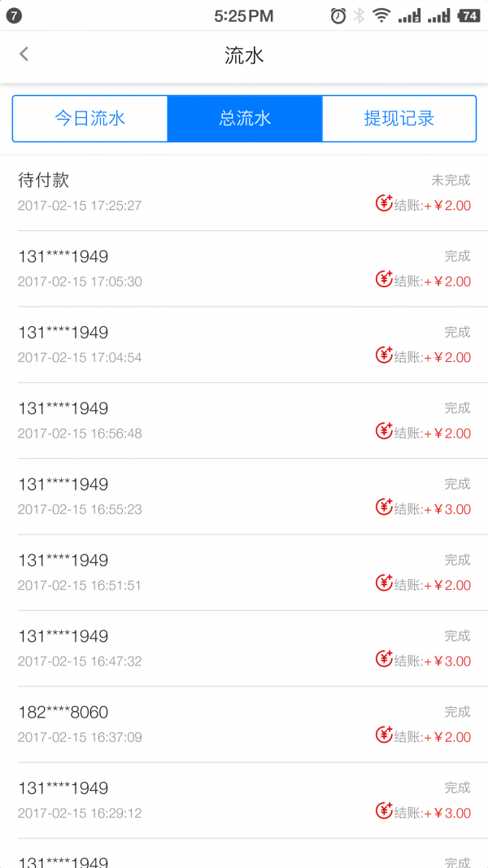Screen dimensions: 488x868
Task: Tap +¥3.00 amount at 16:47:32
Action: pyautogui.click(x=447, y=661)
